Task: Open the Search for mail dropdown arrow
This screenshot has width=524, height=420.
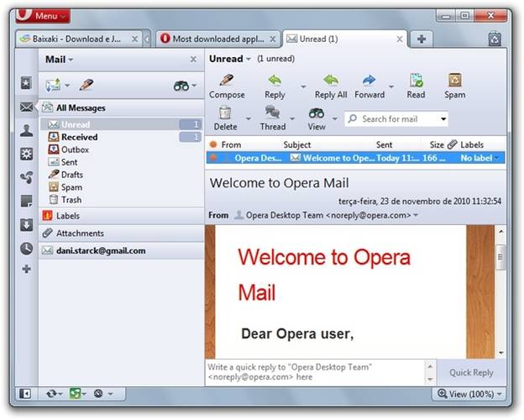Action: 443,119
